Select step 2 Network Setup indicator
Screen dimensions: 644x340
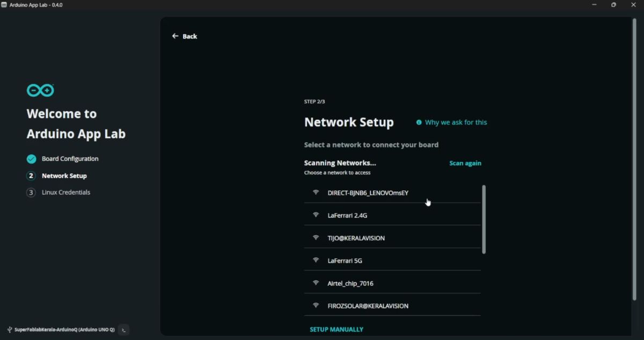point(31,175)
